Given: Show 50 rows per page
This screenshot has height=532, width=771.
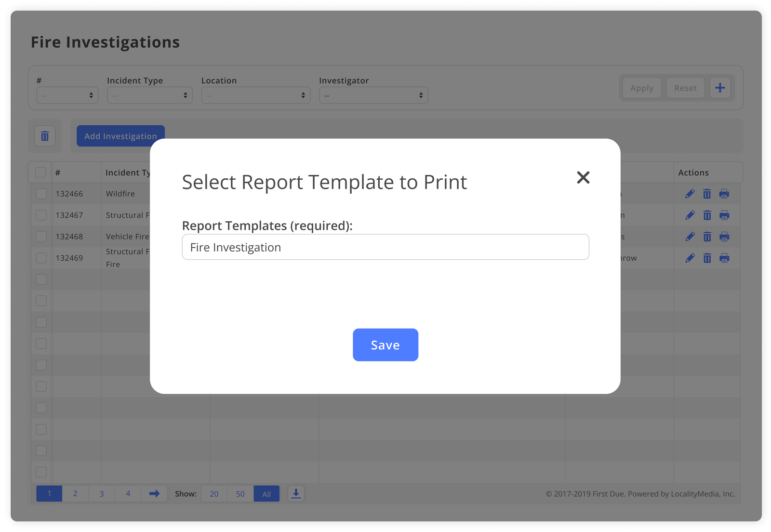Looking at the screenshot, I should [x=240, y=493].
